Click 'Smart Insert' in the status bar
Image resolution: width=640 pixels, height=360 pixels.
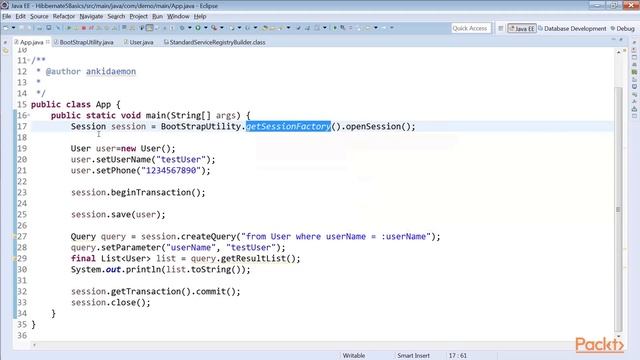click(413, 356)
